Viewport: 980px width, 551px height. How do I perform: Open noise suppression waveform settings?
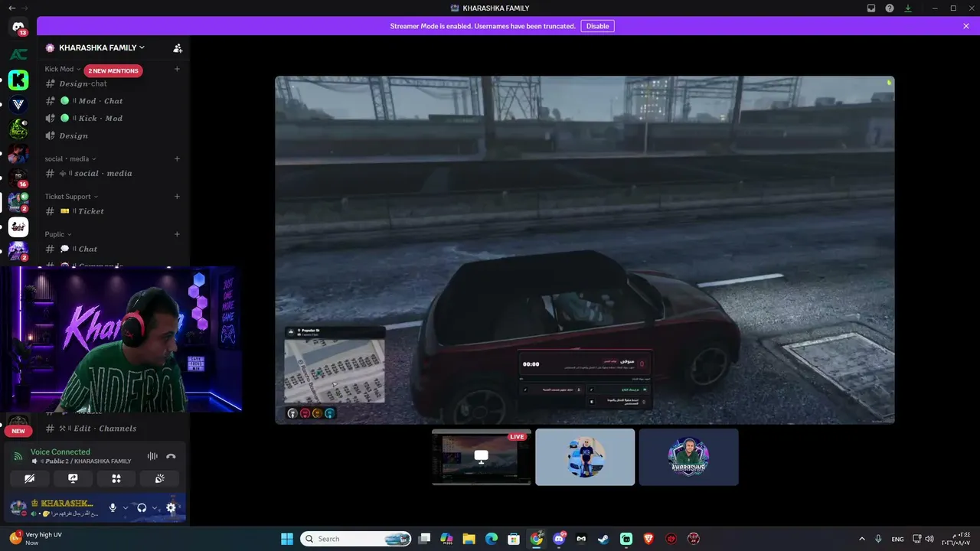tap(152, 456)
